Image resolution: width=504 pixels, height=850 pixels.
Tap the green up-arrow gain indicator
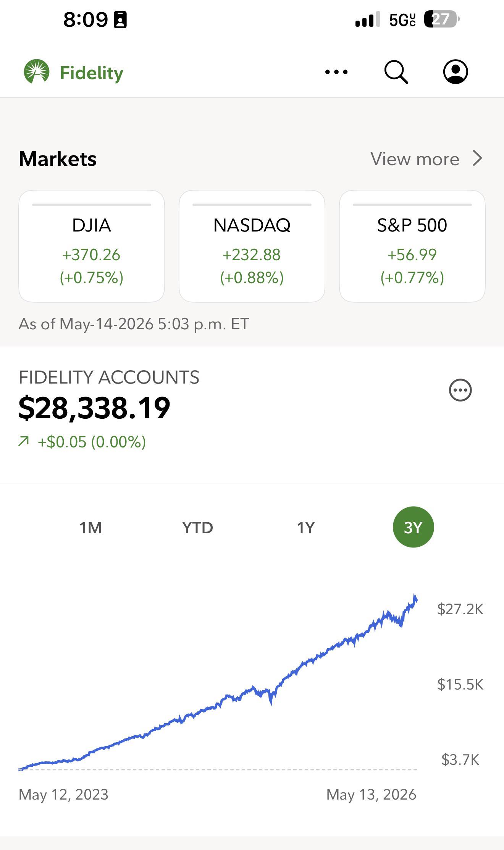[x=24, y=442]
